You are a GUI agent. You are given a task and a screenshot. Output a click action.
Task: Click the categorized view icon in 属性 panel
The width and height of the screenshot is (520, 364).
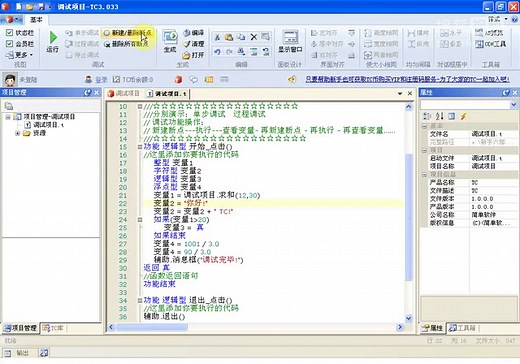pos(427,116)
